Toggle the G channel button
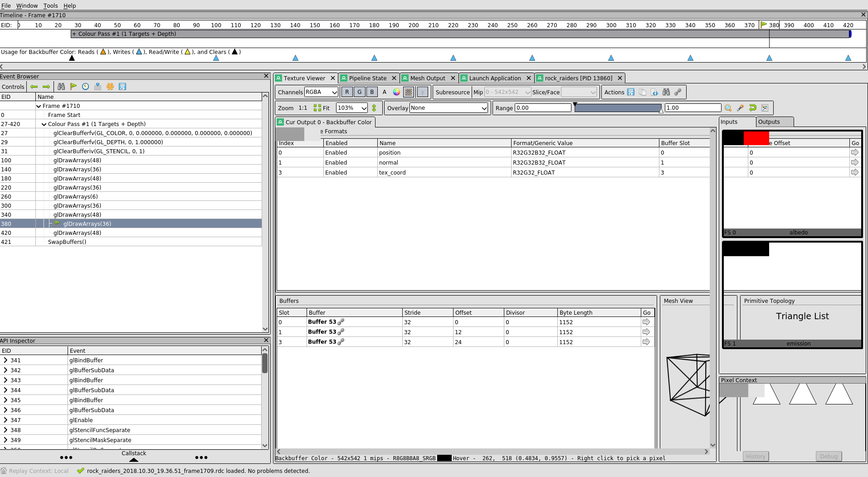Viewport: 868px width, 477px height. 360,92
